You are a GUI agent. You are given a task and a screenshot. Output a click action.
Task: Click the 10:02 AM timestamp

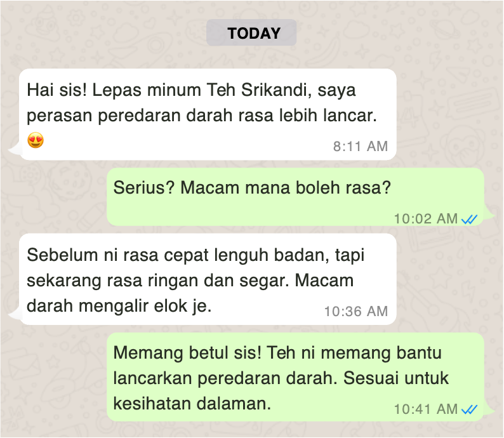[426, 219]
